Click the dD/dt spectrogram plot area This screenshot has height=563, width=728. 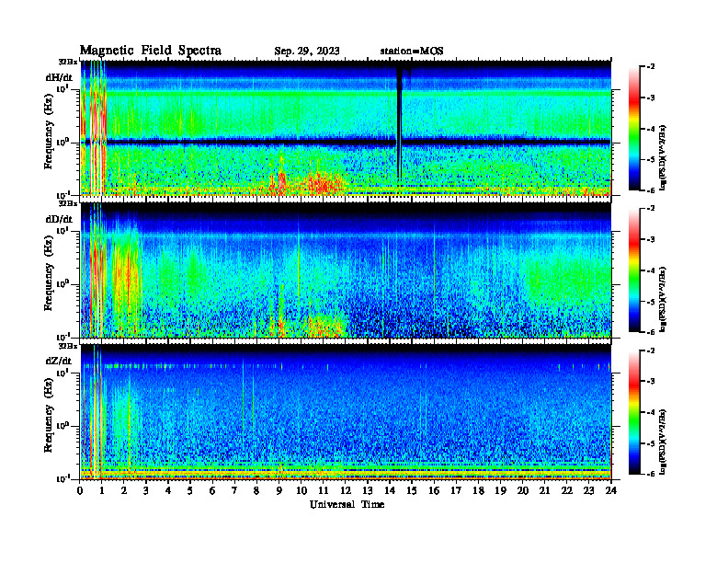coord(346,270)
